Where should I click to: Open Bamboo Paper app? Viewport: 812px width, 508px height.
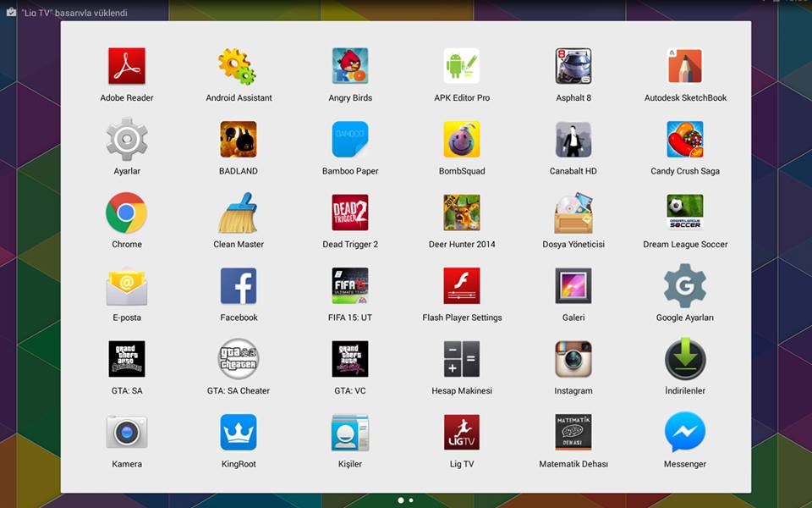point(350,140)
